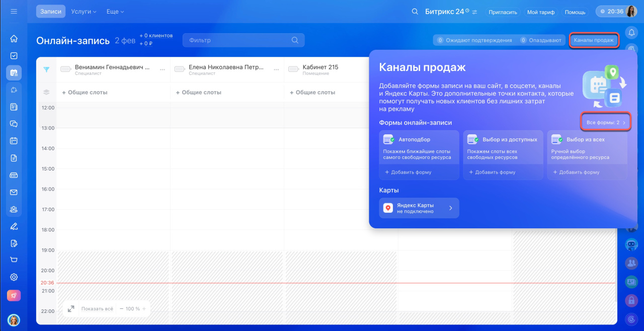This screenshot has width=644, height=331.
Task: Open Яндекс Карты connection card
Action: [x=419, y=208]
